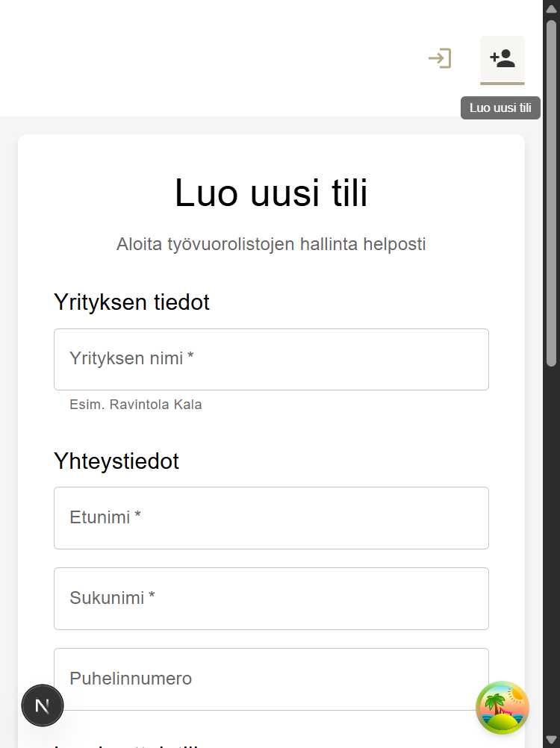560x748 pixels.
Task: Open the login arrow icon
Action: pyautogui.click(x=440, y=58)
